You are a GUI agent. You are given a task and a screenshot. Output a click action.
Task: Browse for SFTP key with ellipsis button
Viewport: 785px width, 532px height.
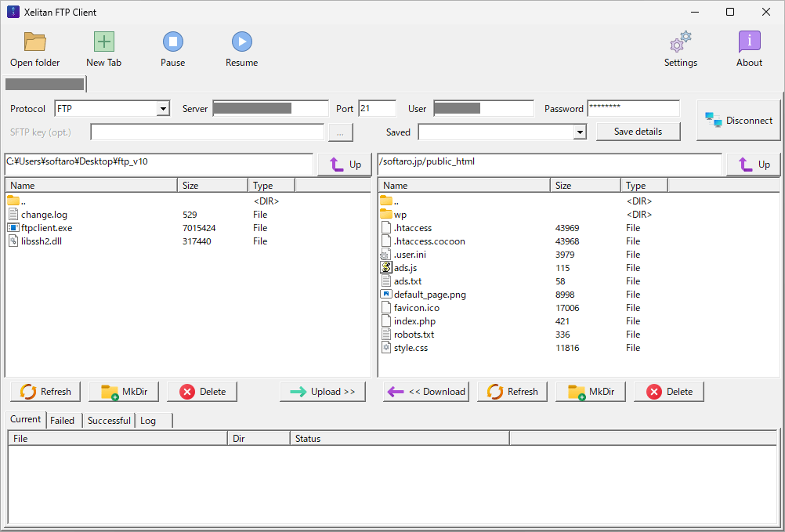click(341, 132)
